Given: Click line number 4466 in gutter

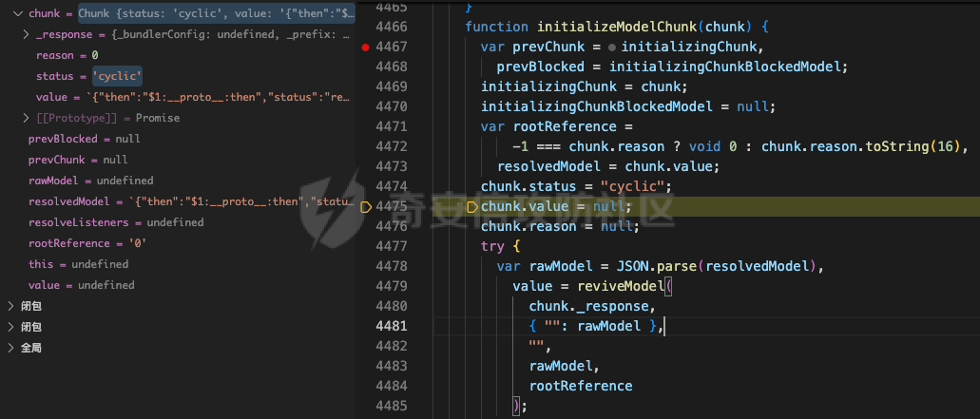Looking at the screenshot, I should tap(392, 27).
